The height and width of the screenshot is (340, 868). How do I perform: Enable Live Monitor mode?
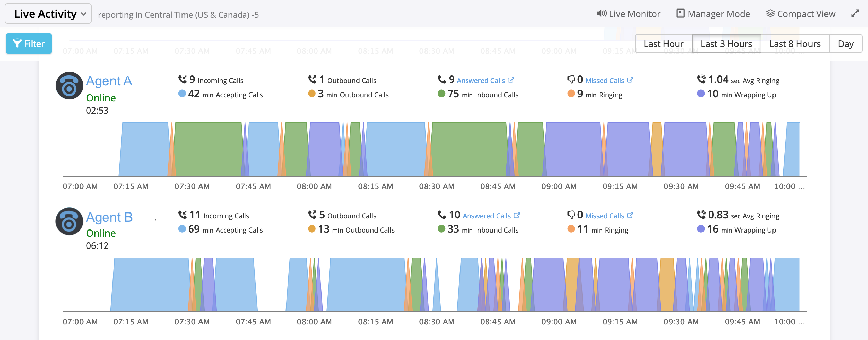[x=629, y=14]
